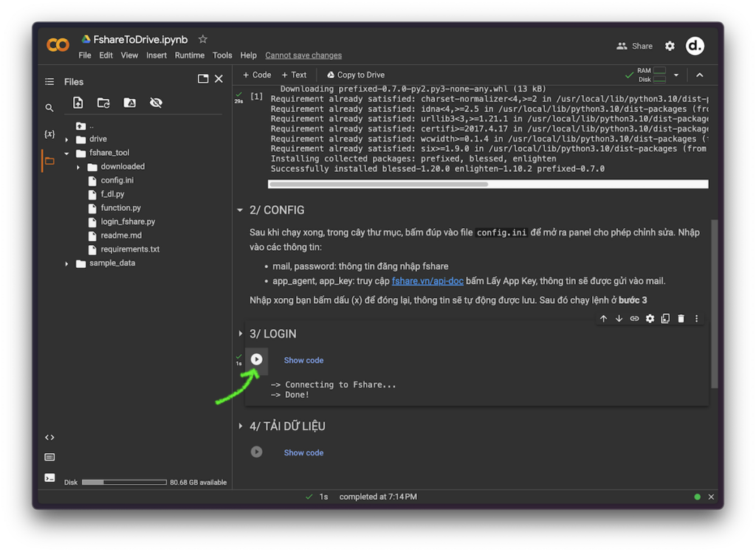
Task: Open config.ini in the file tree
Action: click(x=117, y=181)
